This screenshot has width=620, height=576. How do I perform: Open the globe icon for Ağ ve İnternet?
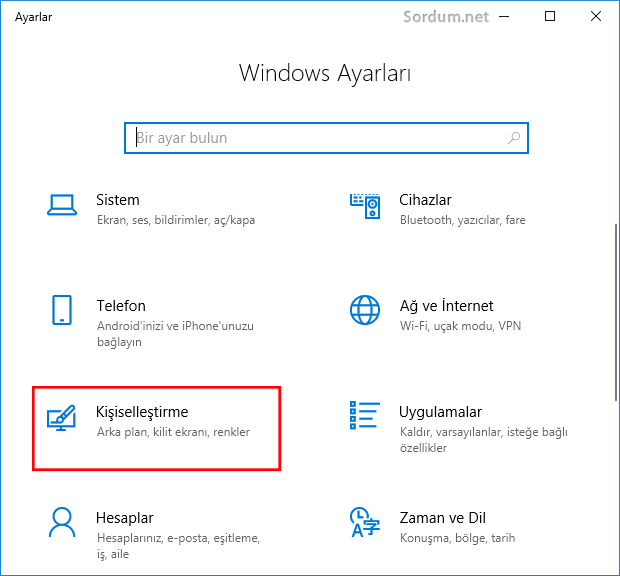click(365, 310)
